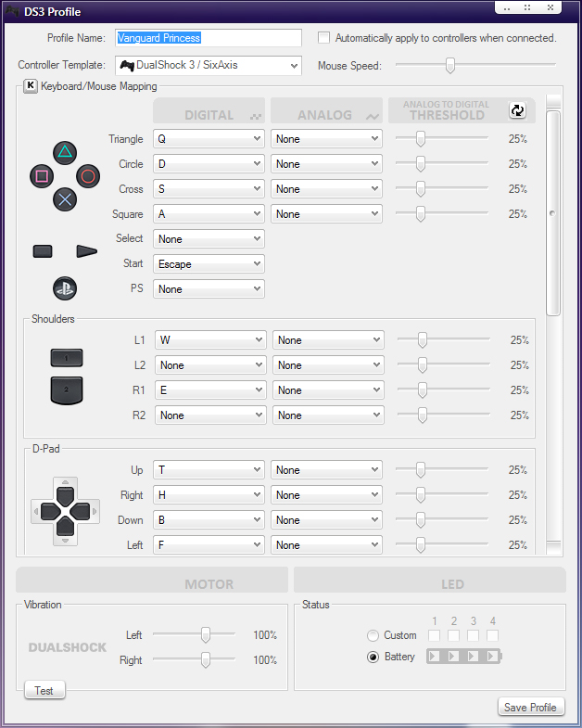
Task: Click the Circle button icon
Action: click(88, 176)
